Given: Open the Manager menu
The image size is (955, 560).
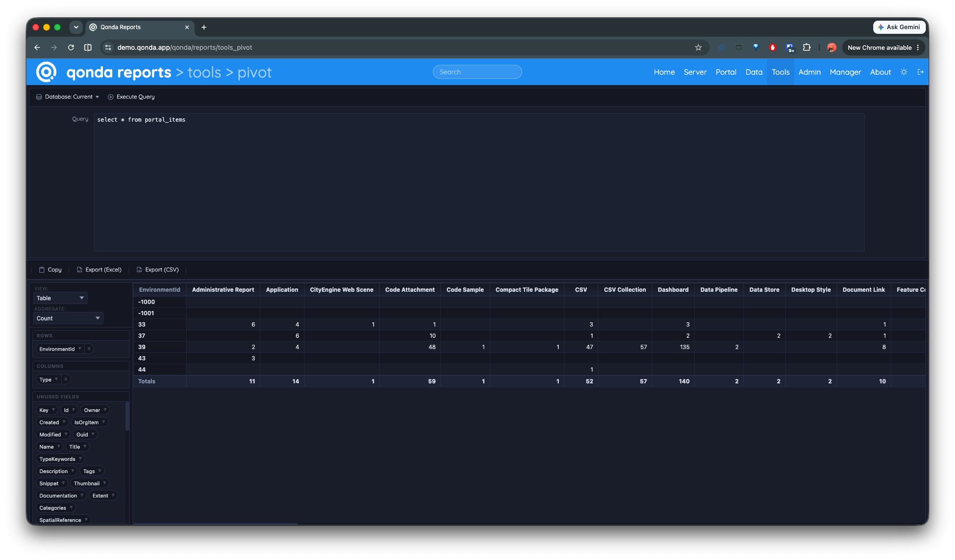Looking at the screenshot, I should (845, 72).
